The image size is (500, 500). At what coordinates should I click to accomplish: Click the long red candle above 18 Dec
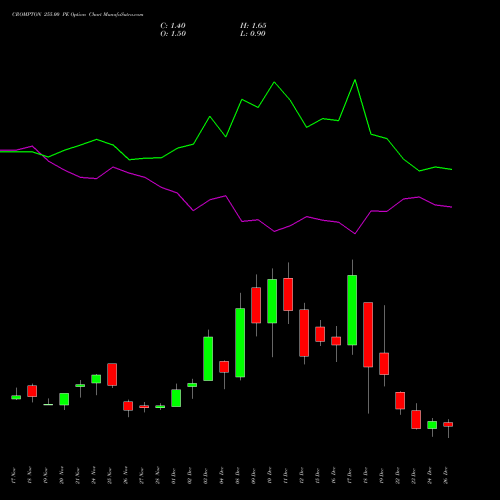tap(368, 335)
